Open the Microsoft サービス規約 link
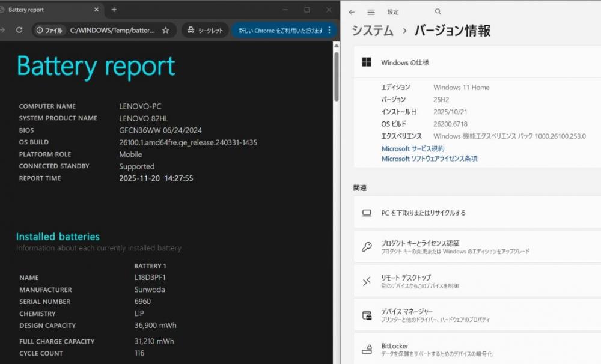601x364 pixels. [413, 148]
